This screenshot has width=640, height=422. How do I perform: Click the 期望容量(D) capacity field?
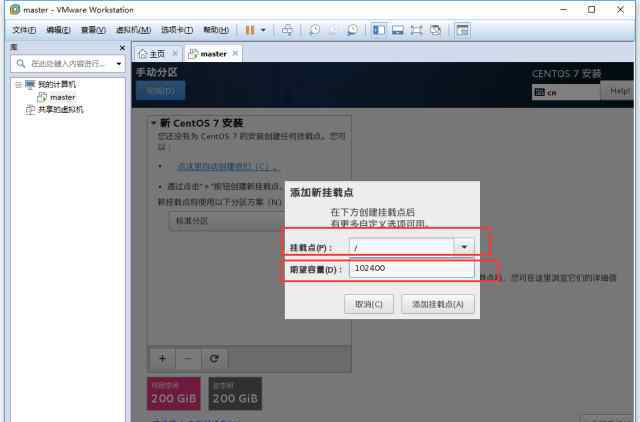[x=412, y=269]
